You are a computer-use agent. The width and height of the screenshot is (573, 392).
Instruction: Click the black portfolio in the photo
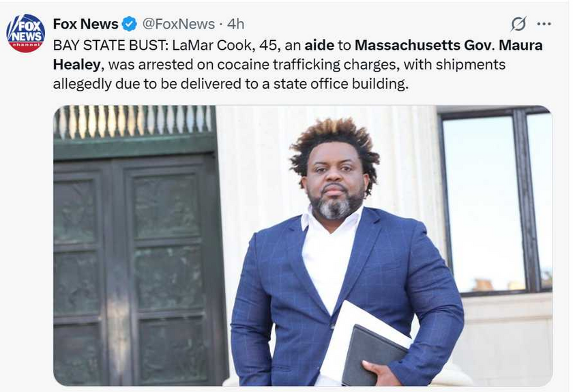tap(372, 355)
